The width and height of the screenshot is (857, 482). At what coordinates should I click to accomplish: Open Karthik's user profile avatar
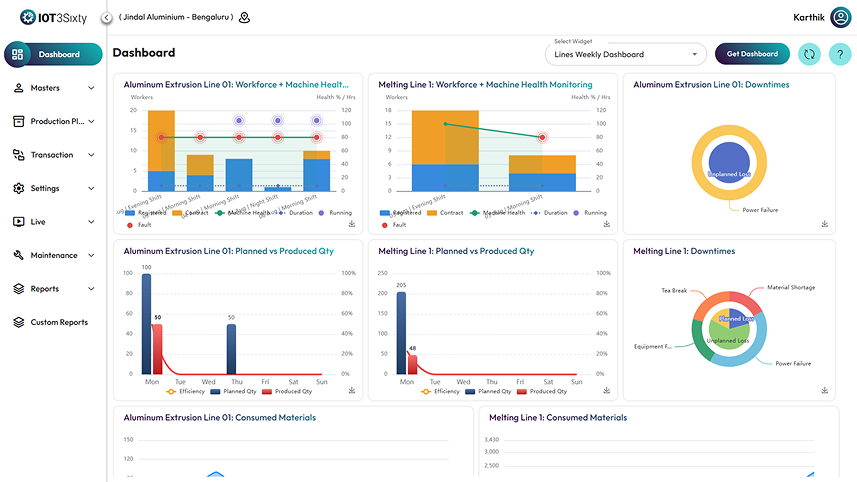[x=841, y=17]
